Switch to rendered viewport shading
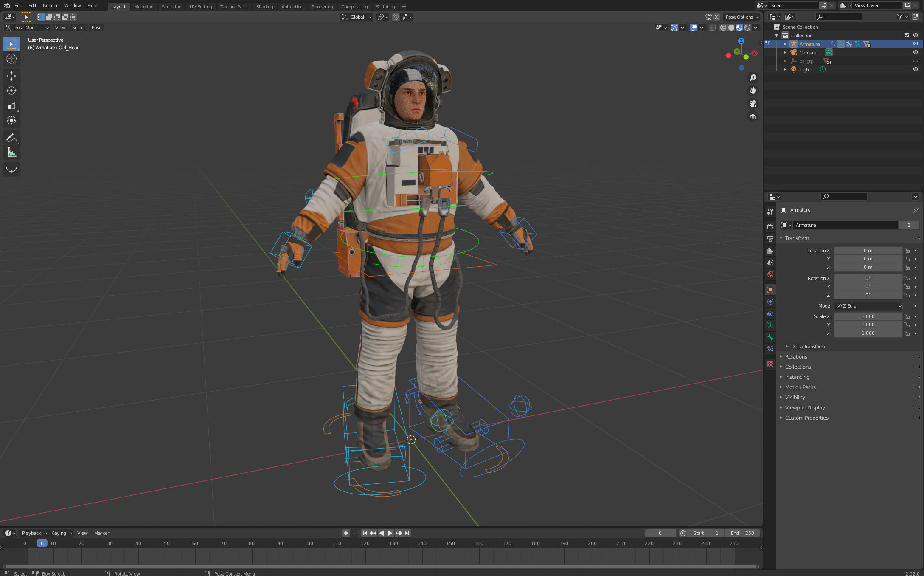 point(747,28)
